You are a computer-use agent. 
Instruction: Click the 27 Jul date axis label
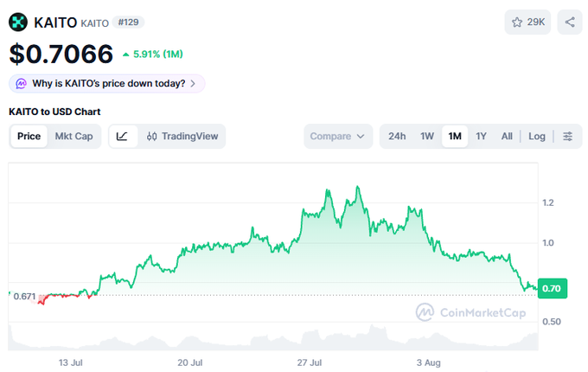310,362
